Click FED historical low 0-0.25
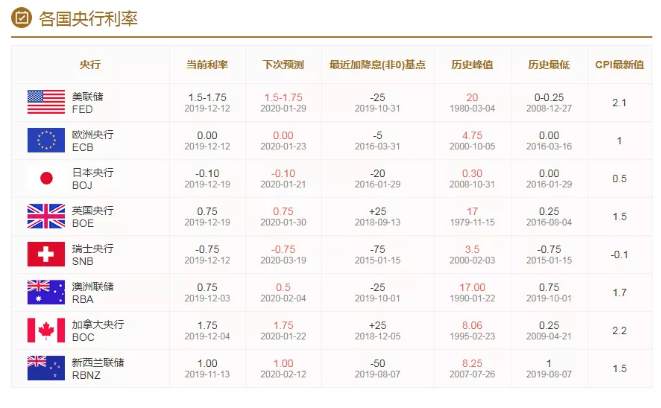 (x=549, y=97)
